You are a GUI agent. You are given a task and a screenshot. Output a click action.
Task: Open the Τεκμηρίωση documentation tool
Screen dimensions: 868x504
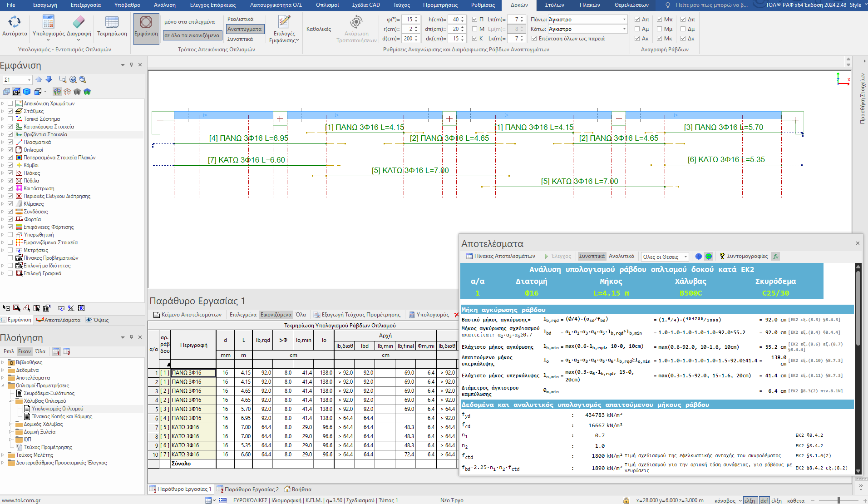(x=112, y=22)
